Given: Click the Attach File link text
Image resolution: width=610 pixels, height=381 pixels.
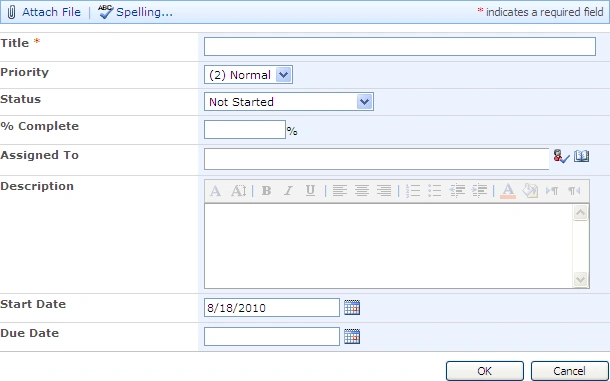Looking at the screenshot, I should [51, 12].
